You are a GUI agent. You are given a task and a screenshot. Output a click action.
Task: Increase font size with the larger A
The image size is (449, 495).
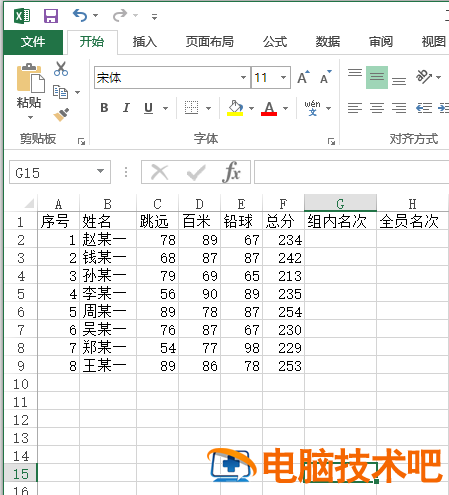pos(303,77)
